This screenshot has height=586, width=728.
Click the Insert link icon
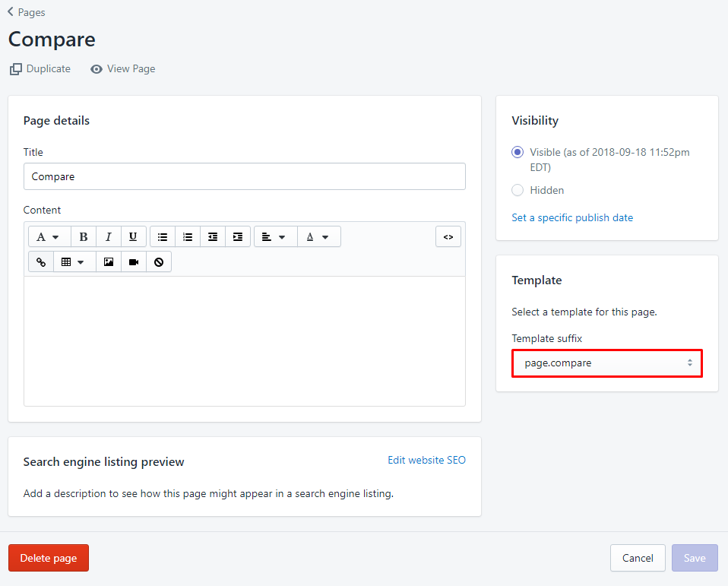click(x=41, y=262)
